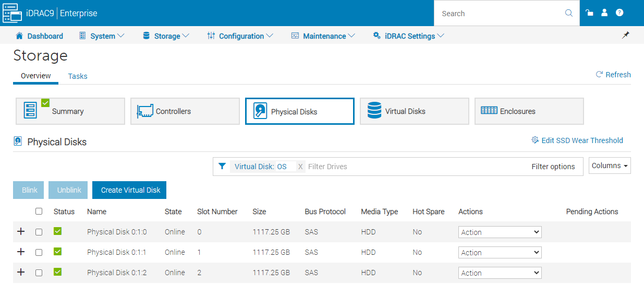Click the Media Type column header
The image size is (644, 295).
point(380,211)
